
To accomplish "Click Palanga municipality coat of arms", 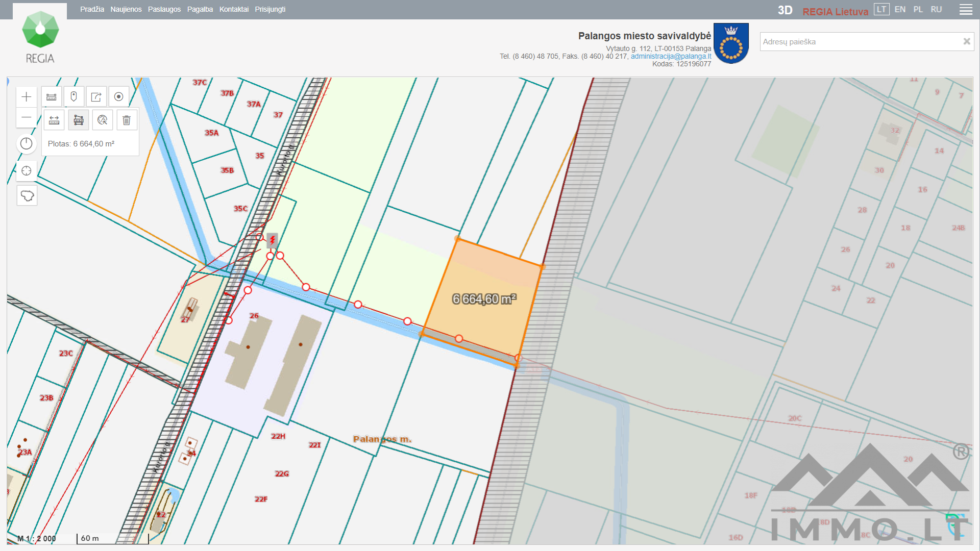I will point(731,43).
